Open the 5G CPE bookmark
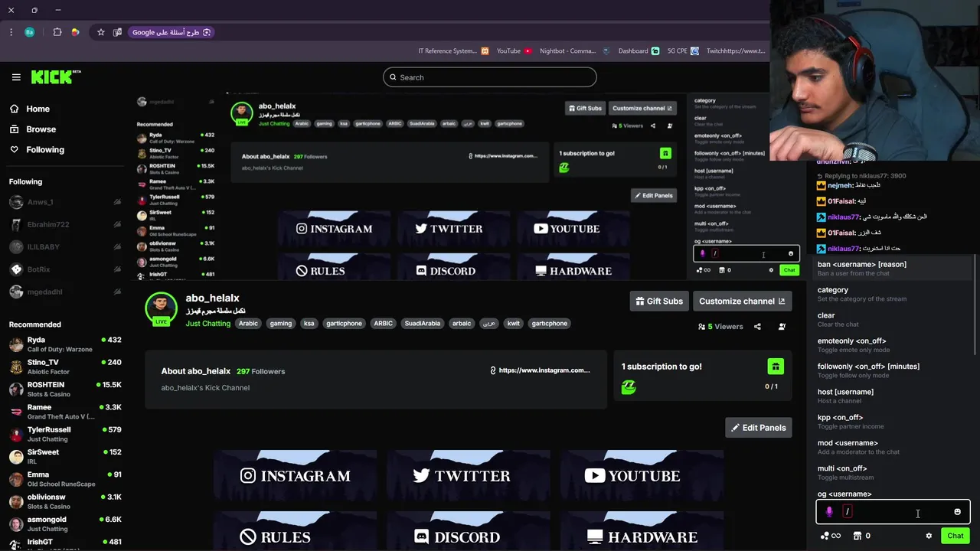980x551 pixels. click(x=683, y=51)
